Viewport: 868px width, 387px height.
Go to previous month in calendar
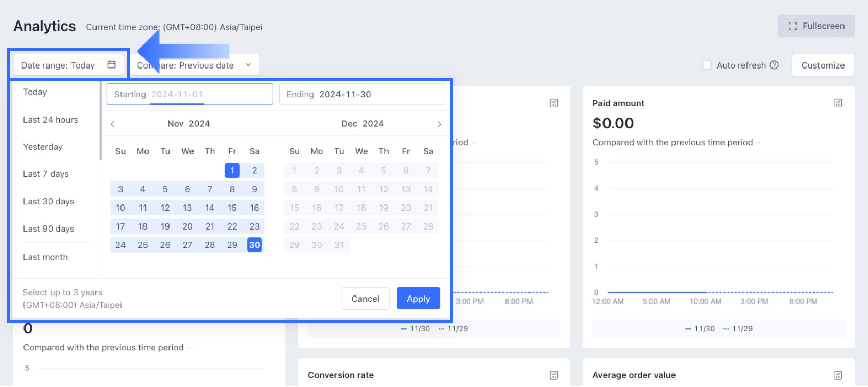coord(113,124)
